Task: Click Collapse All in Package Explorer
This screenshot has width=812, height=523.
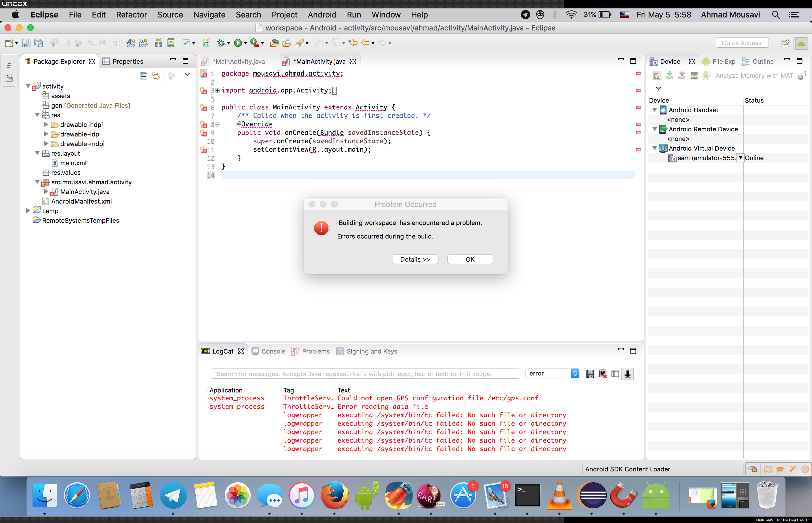Action: 143,76
